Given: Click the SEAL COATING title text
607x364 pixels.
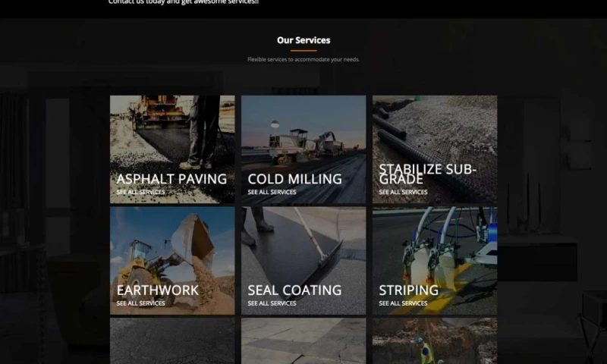Looking at the screenshot, I should pos(294,290).
